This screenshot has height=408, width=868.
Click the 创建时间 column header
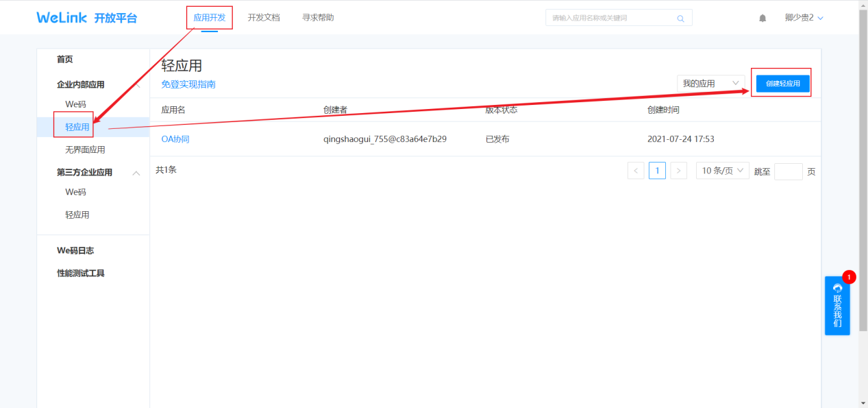point(663,110)
